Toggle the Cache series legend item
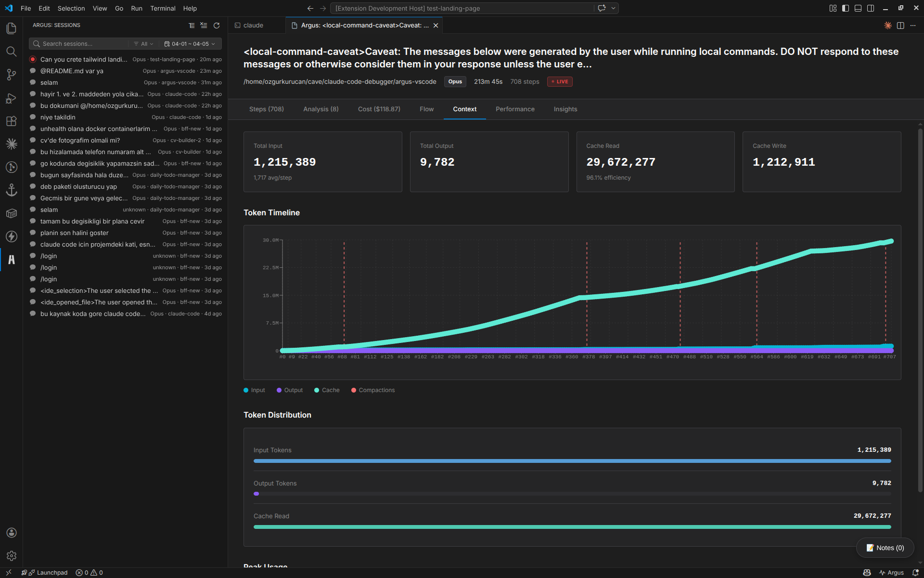924x578 pixels. (327, 390)
